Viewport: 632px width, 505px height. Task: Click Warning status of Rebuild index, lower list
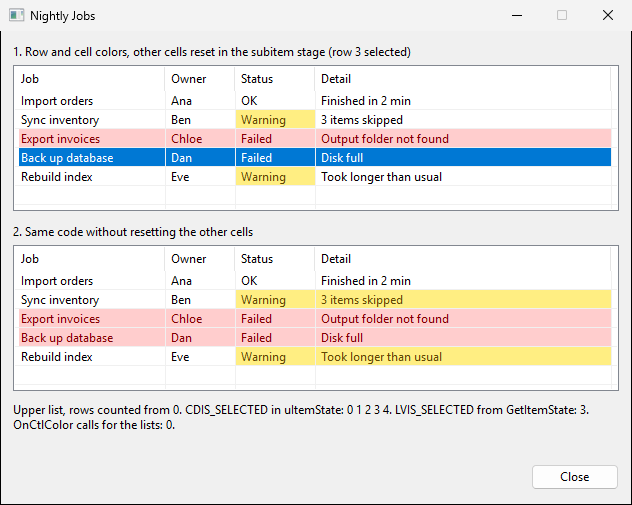[275, 357]
